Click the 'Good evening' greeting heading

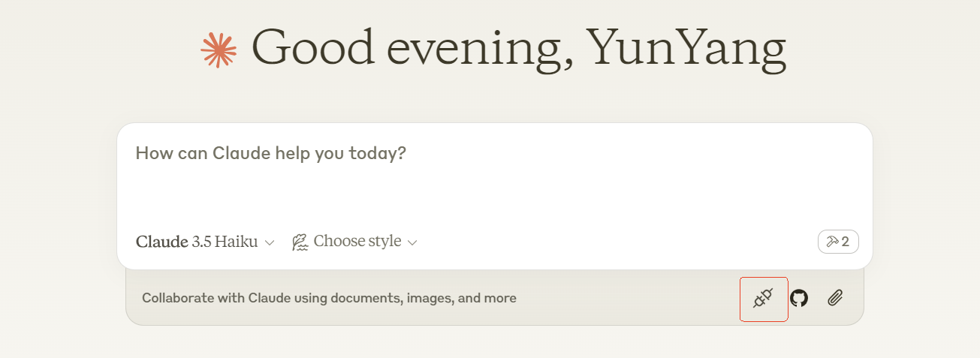coord(518,48)
